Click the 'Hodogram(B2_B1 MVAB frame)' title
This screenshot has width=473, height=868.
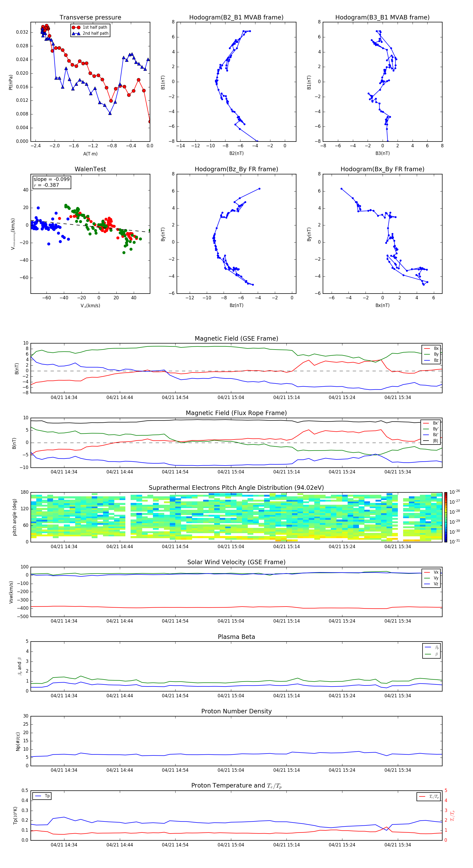tap(236, 18)
